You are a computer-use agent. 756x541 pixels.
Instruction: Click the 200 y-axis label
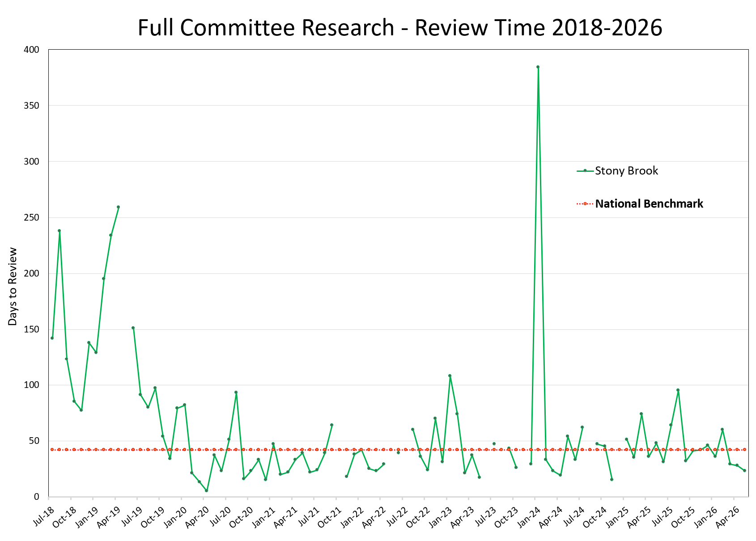pyautogui.click(x=32, y=273)
